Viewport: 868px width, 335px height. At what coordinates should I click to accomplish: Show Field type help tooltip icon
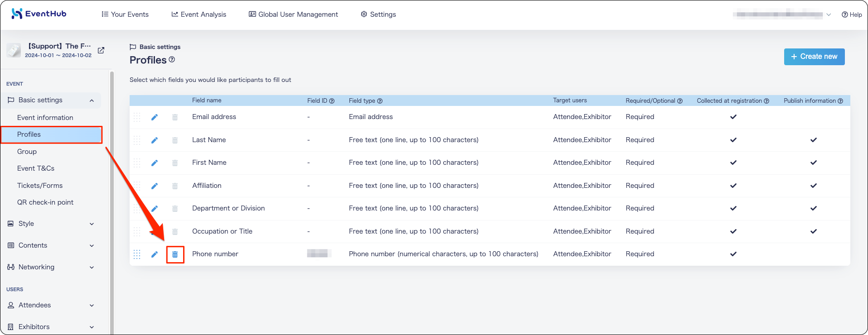[380, 101]
